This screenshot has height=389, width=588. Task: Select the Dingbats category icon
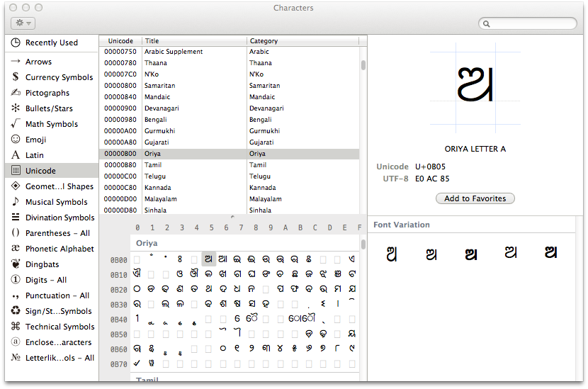pos(16,264)
